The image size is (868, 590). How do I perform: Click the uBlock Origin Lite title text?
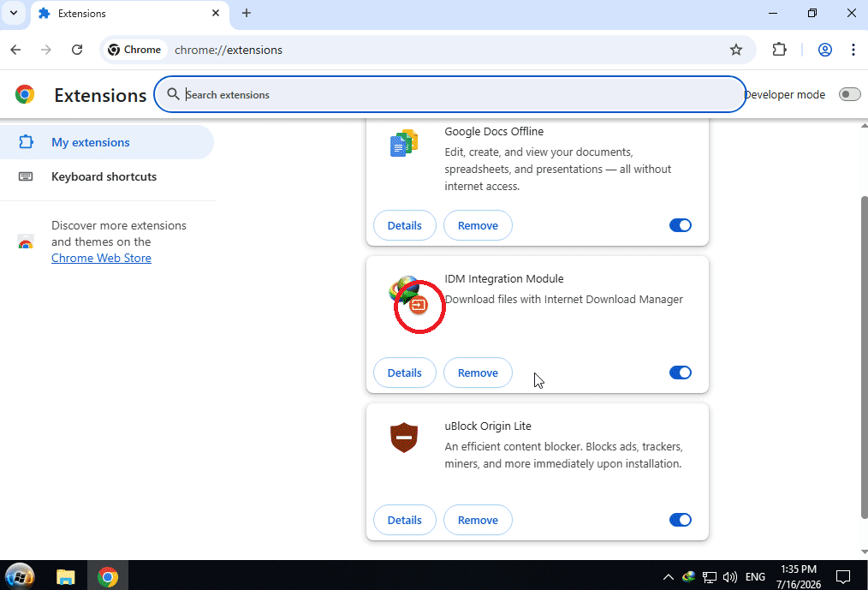point(488,426)
